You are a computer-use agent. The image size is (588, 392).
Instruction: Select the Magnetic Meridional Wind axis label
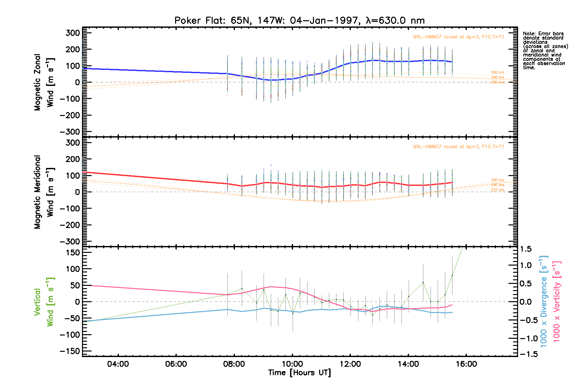click(x=44, y=192)
